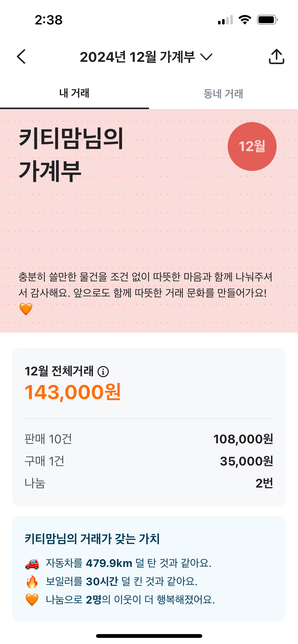Tap the battery status icon
This screenshot has width=298, height=644.
tap(267, 20)
